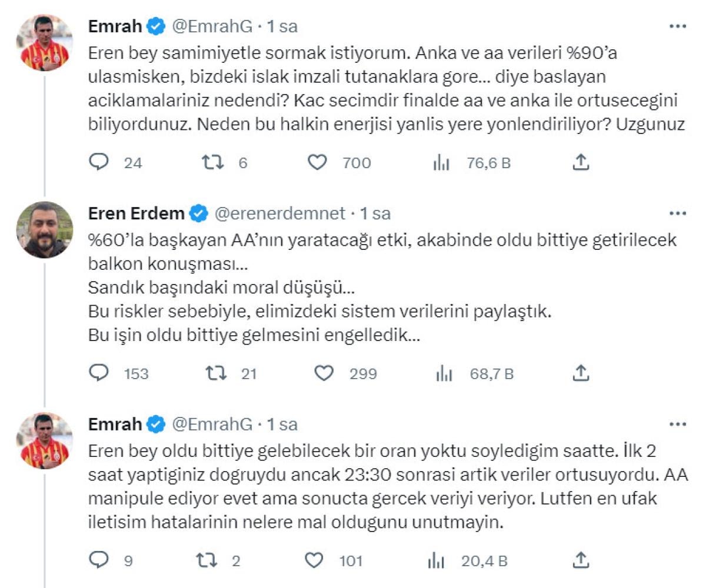Reply to Eren Erdem's tweet with 153 replies
The width and height of the screenshot is (706, 588).
coord(99,373)
